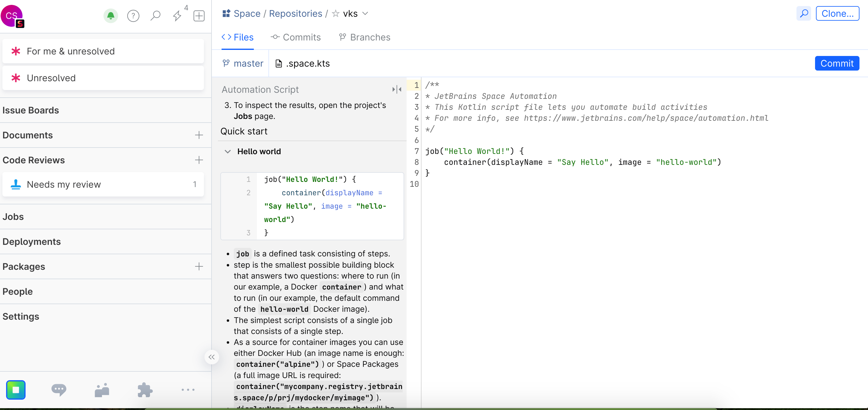Image resolution: width=868 pixels, height=410 pixels.
Task: Collapse the Hello world section
Action: [x=228, y=151]
